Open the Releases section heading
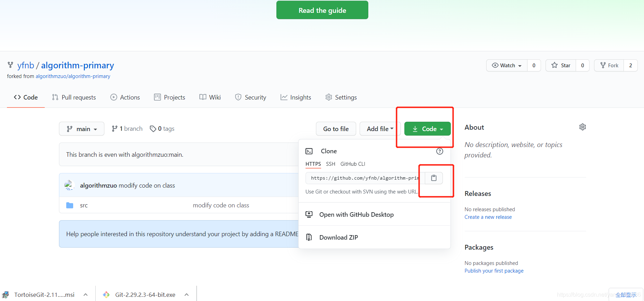Image resolution: width=644 pixels, height=301 pixels. tap(478, 193)
